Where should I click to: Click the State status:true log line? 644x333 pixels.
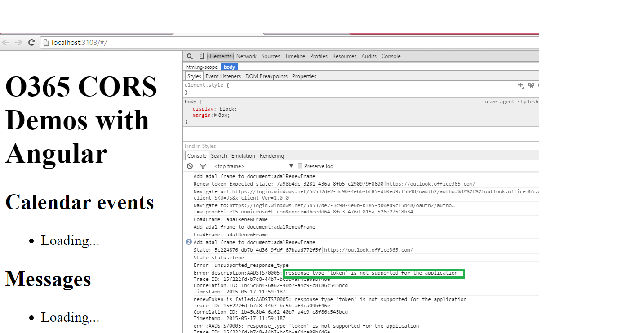click(x=219, y=258)
